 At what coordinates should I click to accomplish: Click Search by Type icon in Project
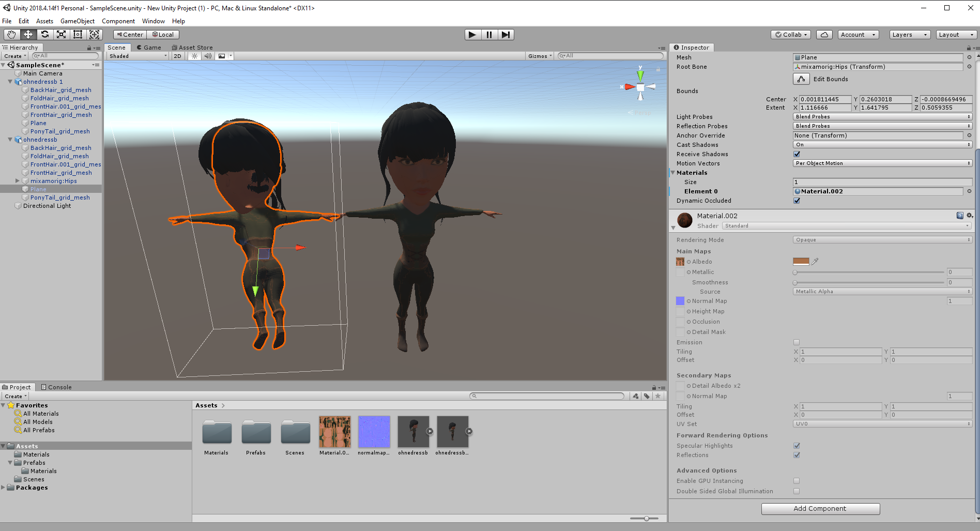[636, 396]
